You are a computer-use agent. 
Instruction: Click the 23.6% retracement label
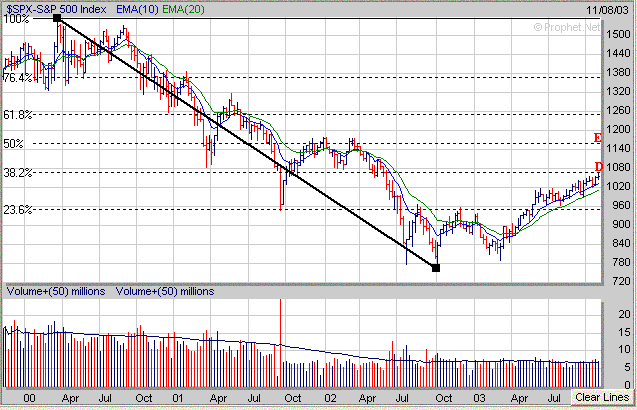(x=17, y=210)
